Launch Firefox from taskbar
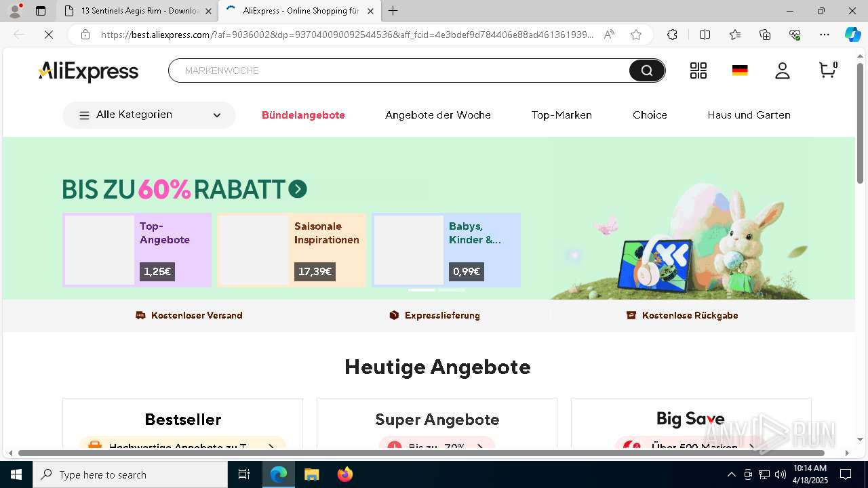 [x=344, y=474]
